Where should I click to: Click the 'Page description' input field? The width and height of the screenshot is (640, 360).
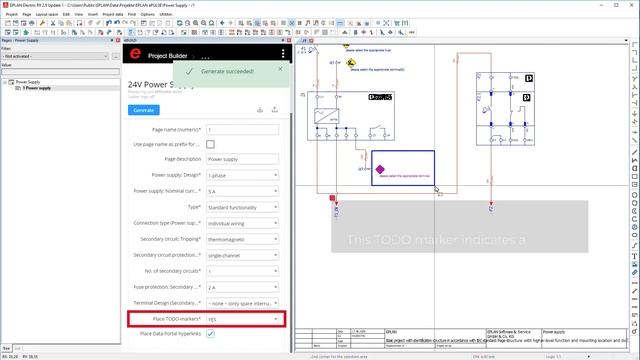tap(242, 159)
